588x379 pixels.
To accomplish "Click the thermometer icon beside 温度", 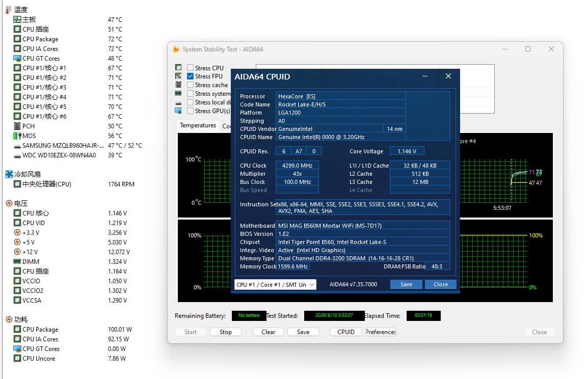I will point(9,10).
